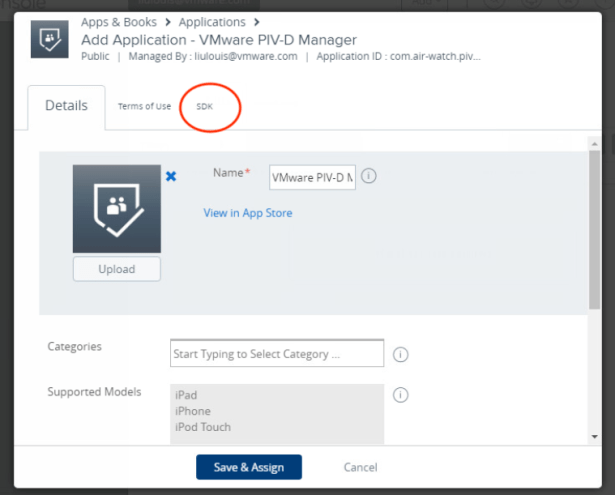
Task: Click the Upload icon button
Action: tap(116, 269)
